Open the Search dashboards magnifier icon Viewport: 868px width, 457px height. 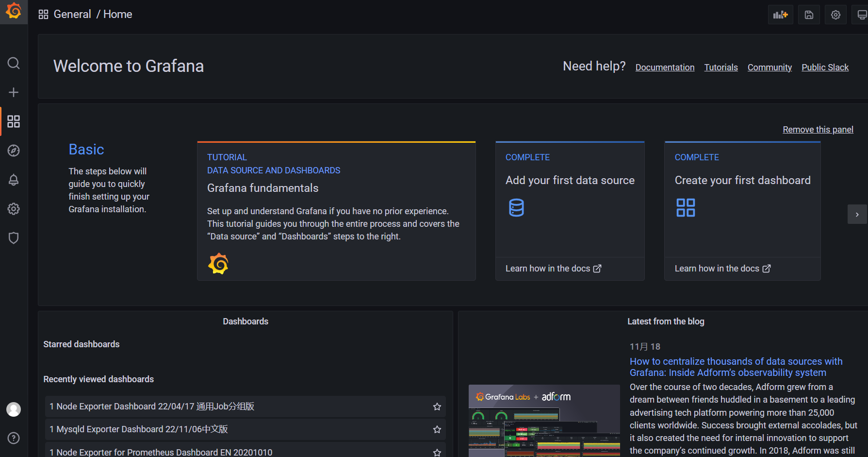pos(14,63)
